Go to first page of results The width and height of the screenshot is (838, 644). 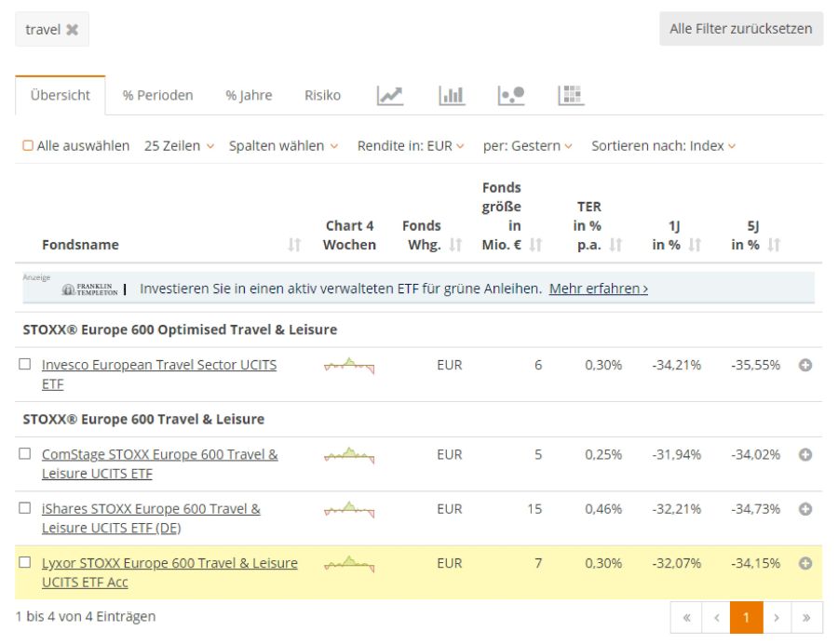(x=686, y=618)
